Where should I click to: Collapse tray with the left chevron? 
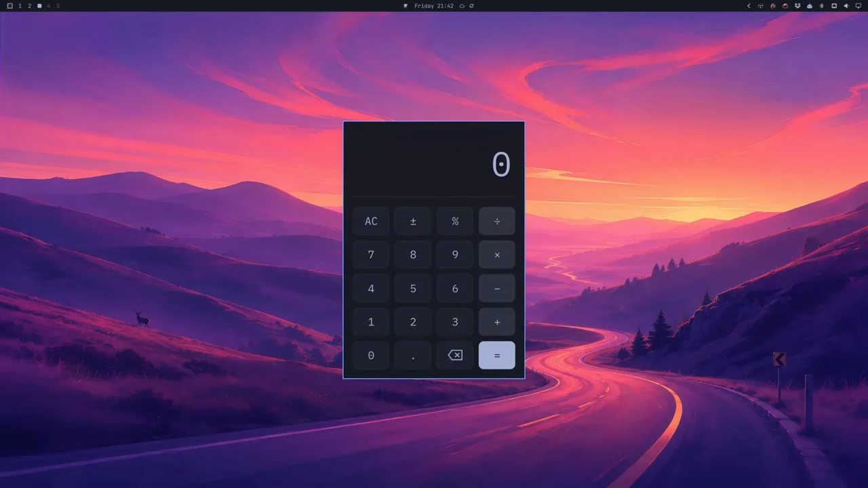point(749,5)
